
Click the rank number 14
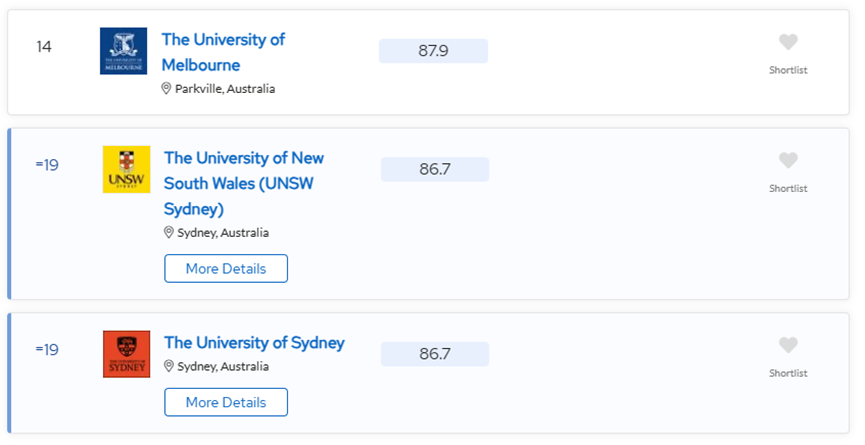44,47
